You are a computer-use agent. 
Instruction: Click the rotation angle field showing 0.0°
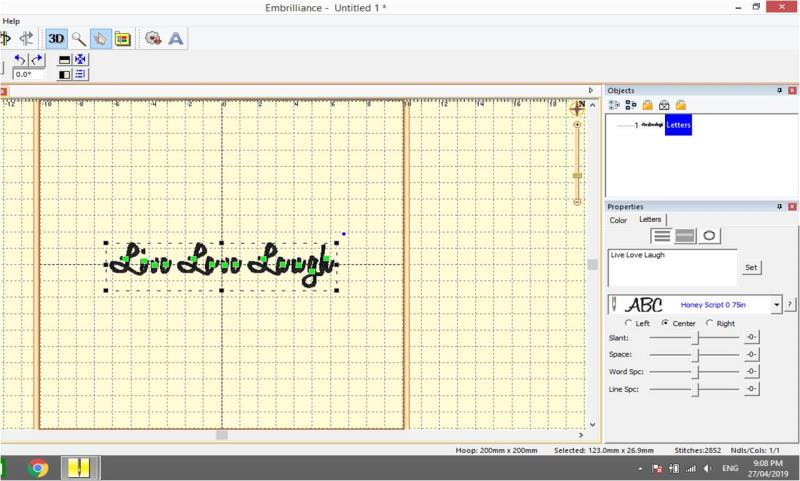[28, 74]
